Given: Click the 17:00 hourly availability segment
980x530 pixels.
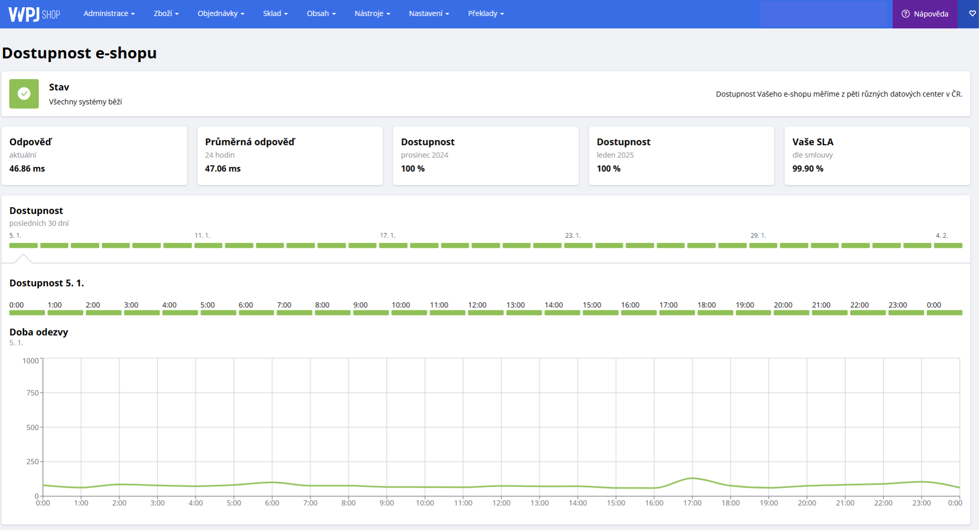Looking at the screenshot, I should click(x=677, y=313).
